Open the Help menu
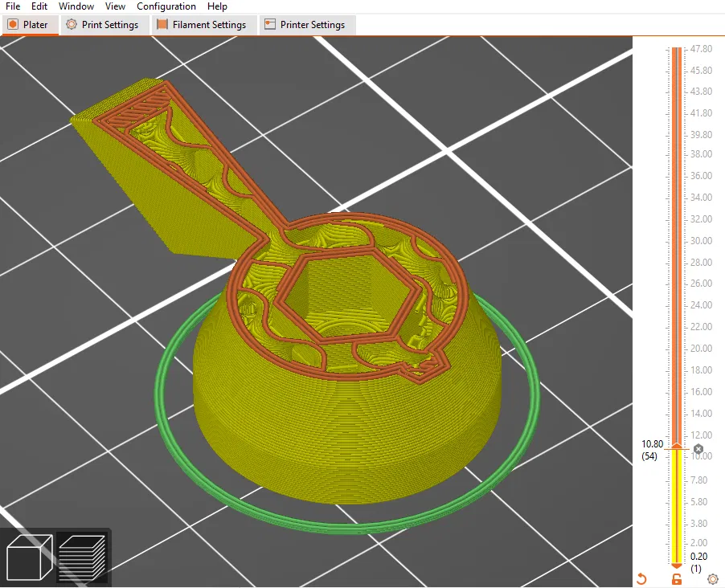The height and width of the screenshot is (588, 725). (x=217, y=6)
